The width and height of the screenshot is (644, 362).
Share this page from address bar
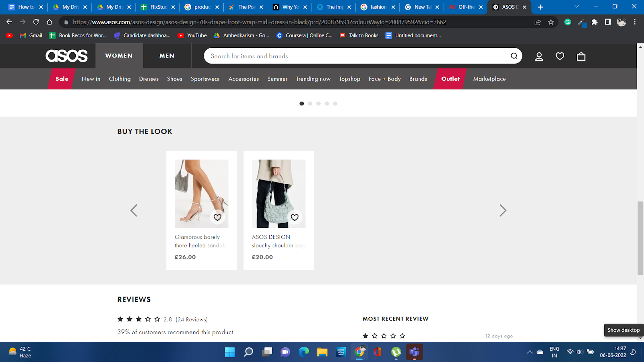click(538, 22)
